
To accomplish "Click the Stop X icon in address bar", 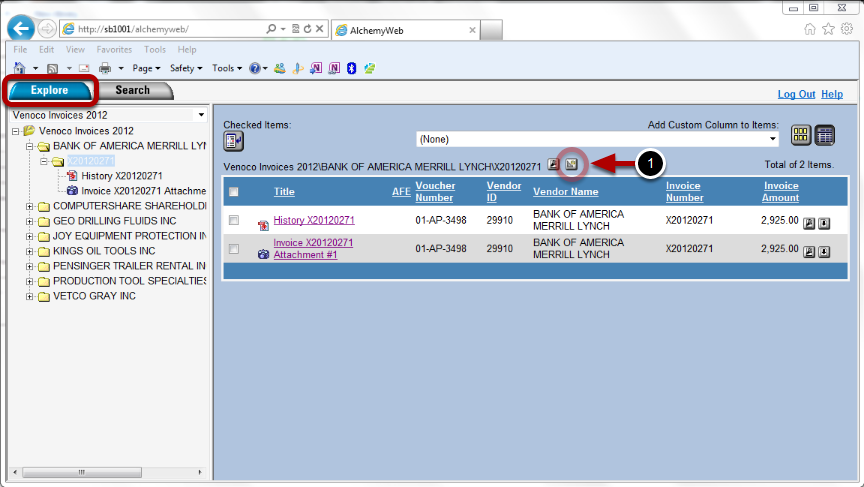I will 320,29.
